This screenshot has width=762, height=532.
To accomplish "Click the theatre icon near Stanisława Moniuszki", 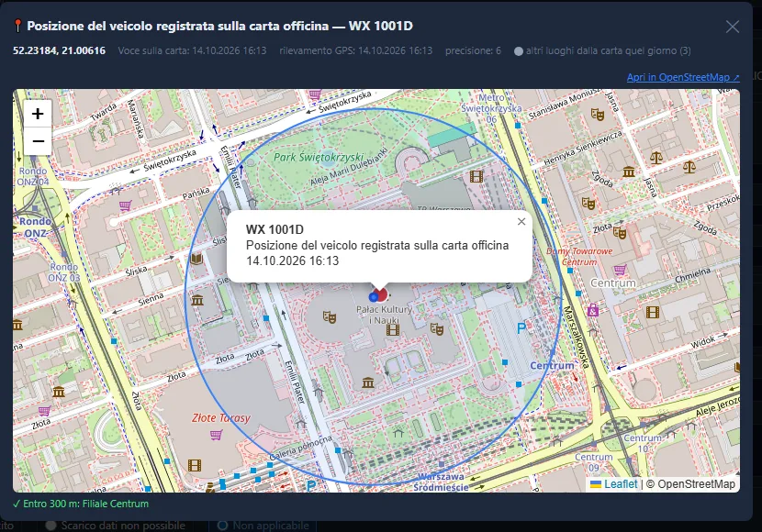I will coord(598,115).
